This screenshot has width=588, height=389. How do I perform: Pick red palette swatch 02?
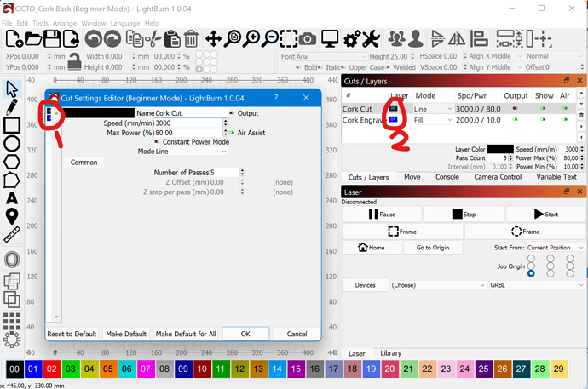52,369
